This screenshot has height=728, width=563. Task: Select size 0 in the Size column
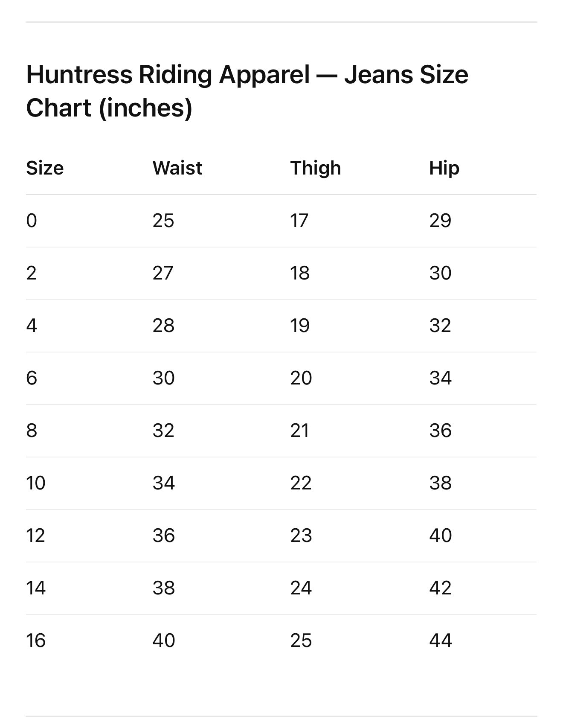(32, 221)
